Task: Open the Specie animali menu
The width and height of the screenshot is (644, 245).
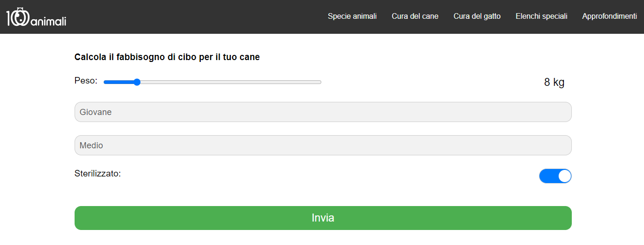Action: click(352, 16)
